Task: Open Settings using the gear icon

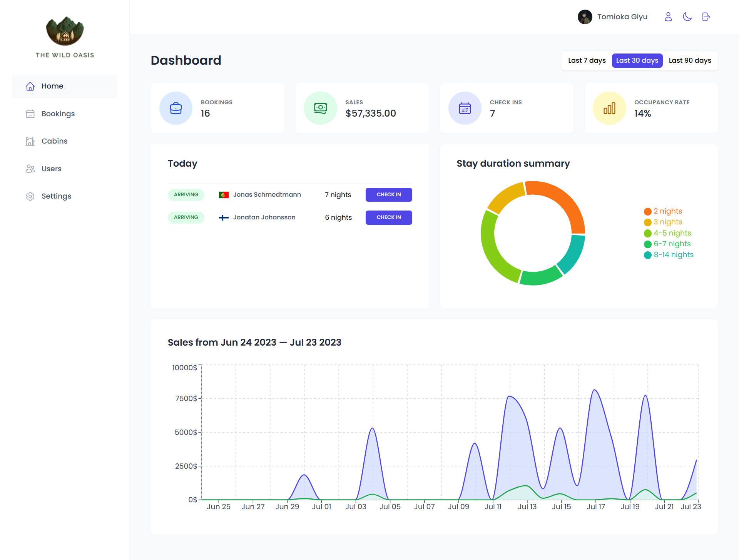Action: [30, 196]
